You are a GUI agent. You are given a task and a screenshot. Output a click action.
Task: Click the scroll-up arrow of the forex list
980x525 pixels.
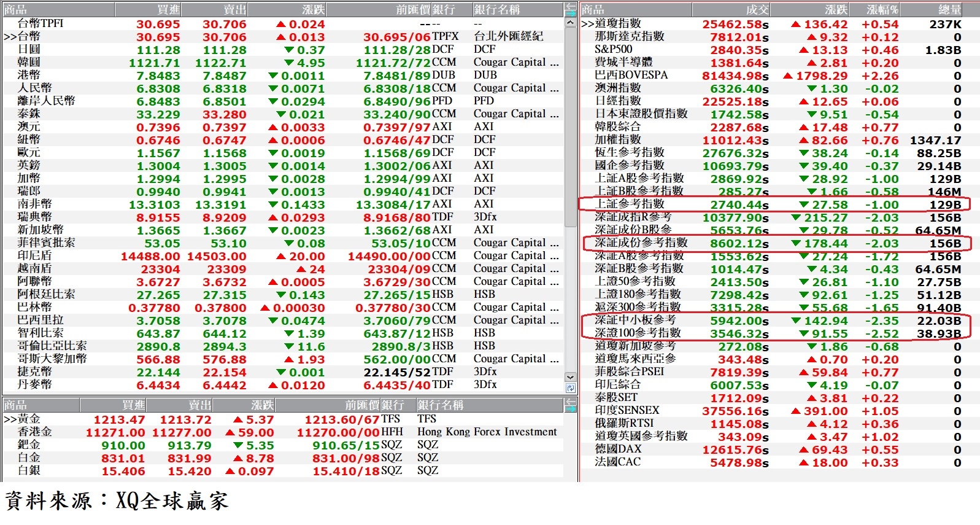coord(570,22)
